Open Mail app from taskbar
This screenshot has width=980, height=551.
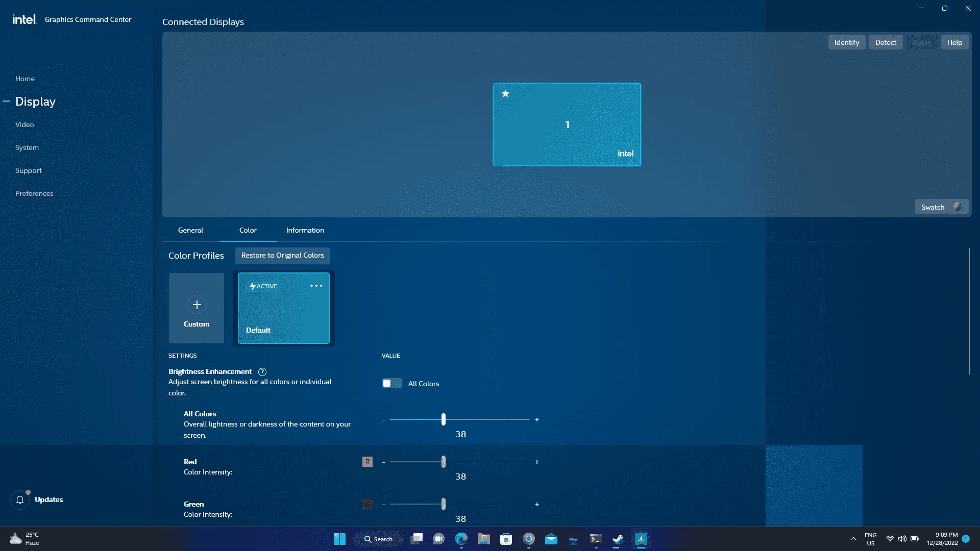pyautogui.click(x=551, y=539)
